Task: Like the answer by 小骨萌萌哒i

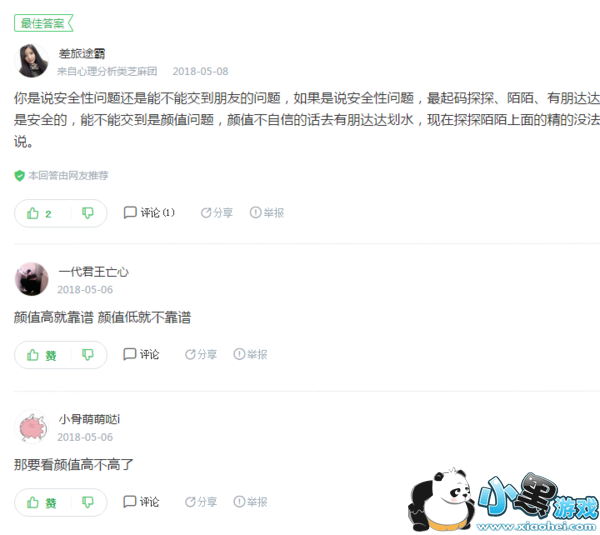Action: 41,502
